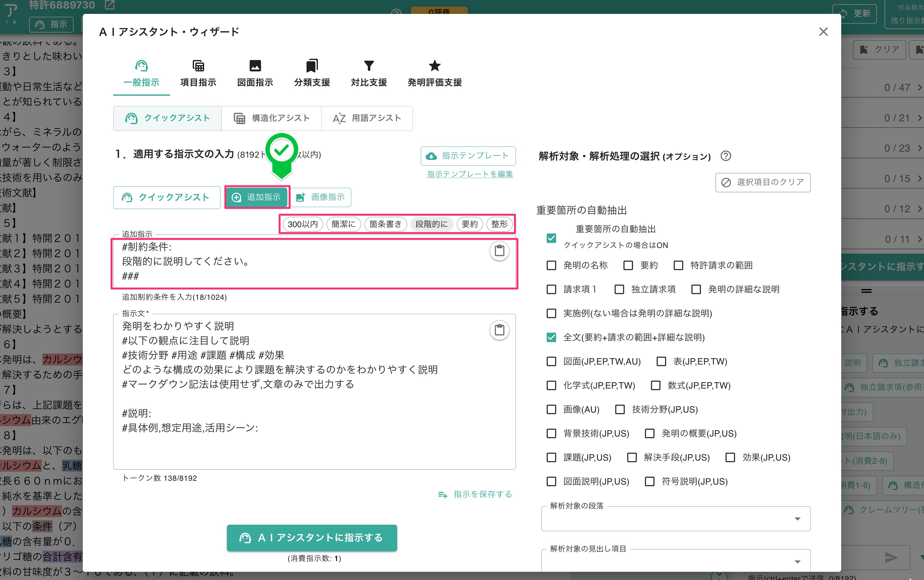Open the 発明評価支援 tab
The image size is (924, 580).
tap(435, 74)
